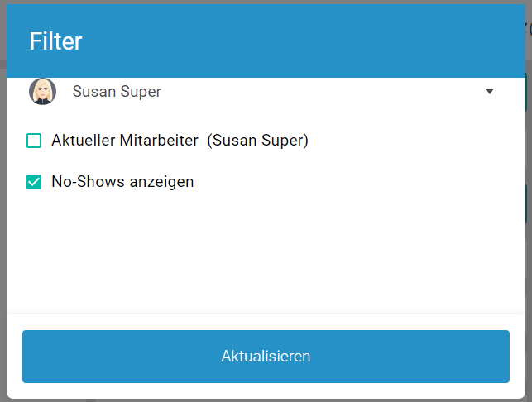Click the "(Susan Super)" text in parentheses
This screenshot has width=532, height=402.
259,141
